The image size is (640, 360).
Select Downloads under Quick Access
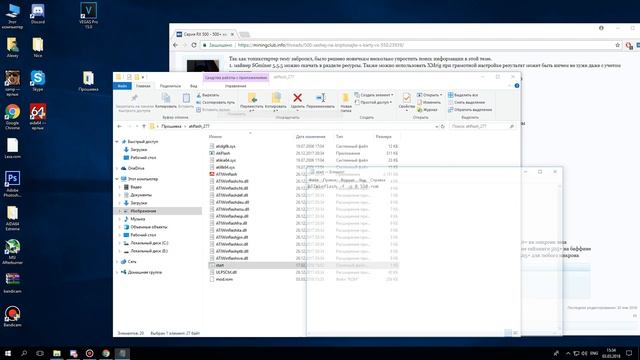click(135, 149)
